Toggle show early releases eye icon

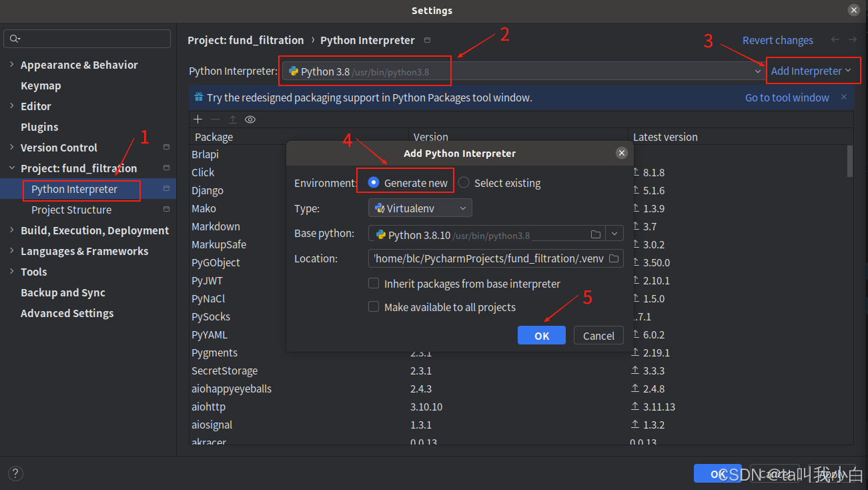[250, 119]
